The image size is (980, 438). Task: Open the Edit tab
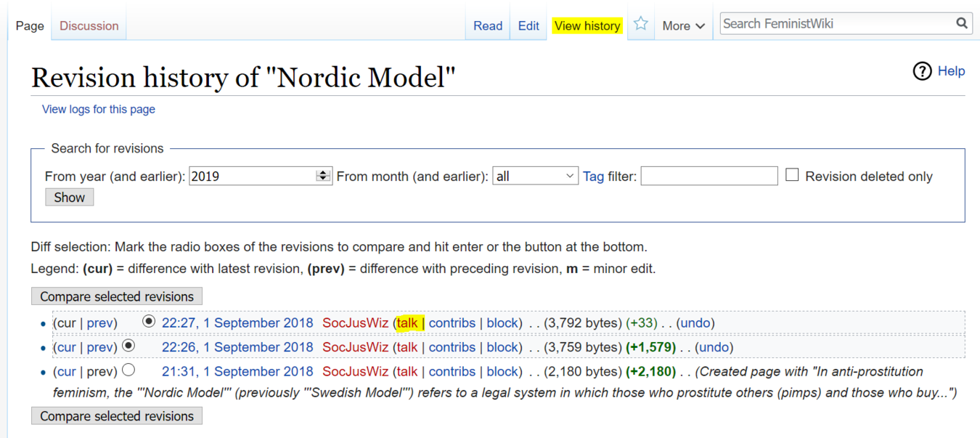tap(528, 25)
